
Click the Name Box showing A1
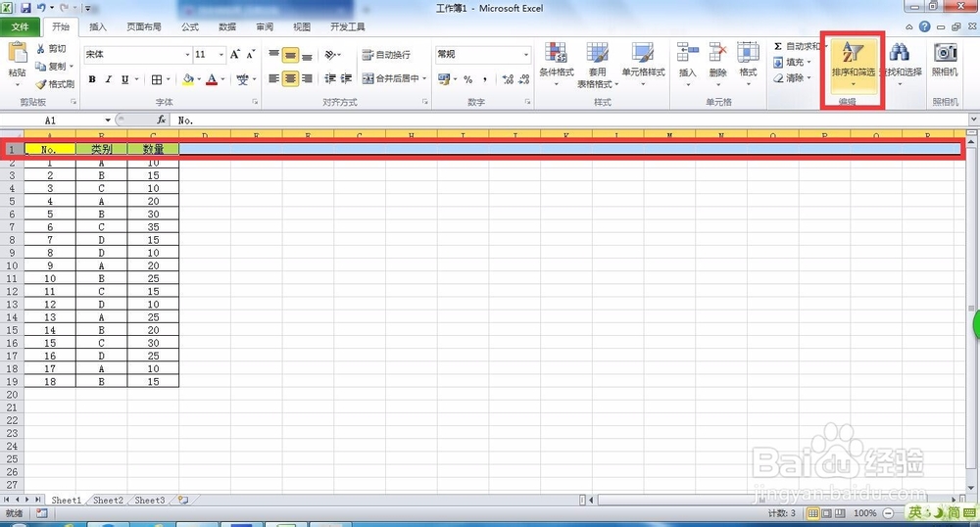pos(50,120)
